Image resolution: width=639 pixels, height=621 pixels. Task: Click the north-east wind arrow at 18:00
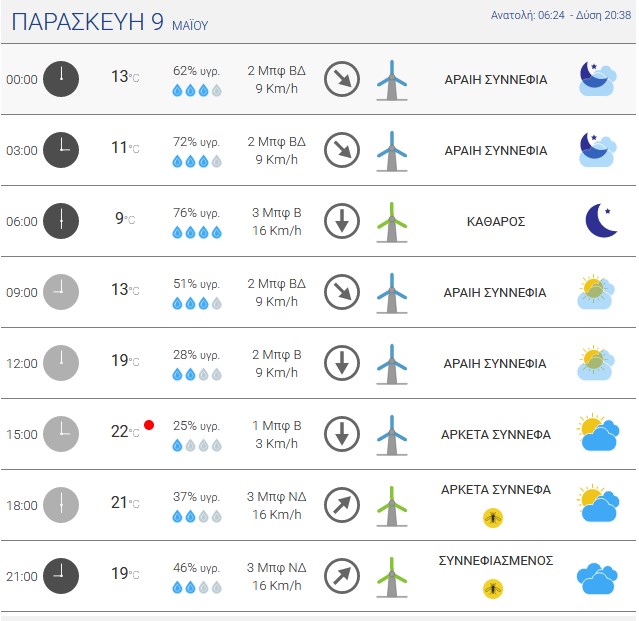(x=342, y=505)
